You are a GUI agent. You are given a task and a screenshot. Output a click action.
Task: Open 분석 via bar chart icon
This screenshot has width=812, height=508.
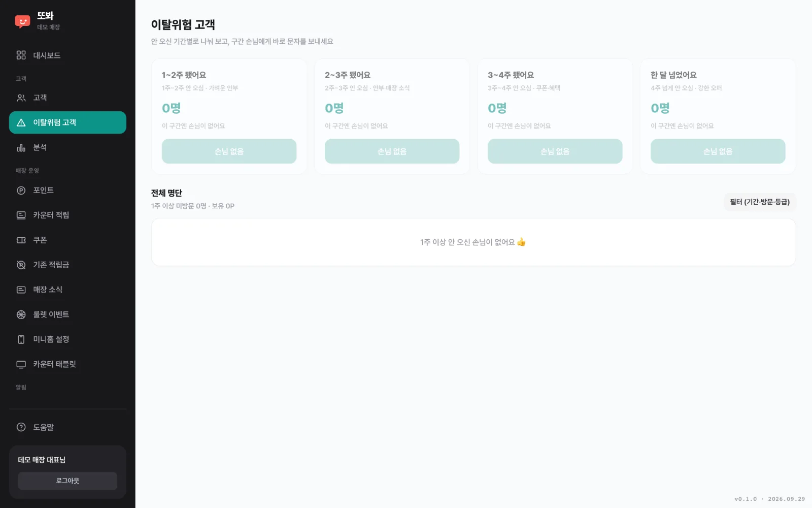pos(21,147)
